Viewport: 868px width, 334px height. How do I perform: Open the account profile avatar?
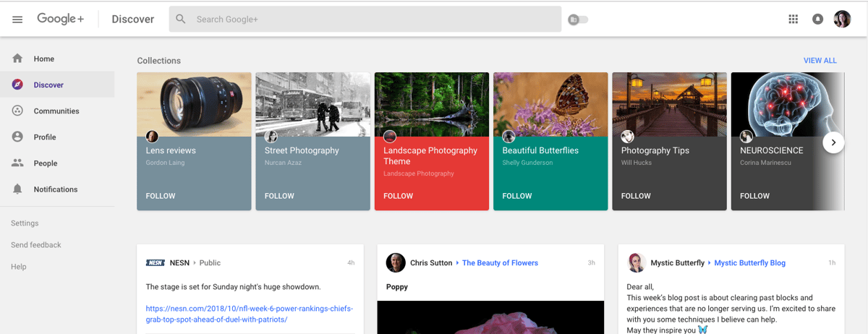point(842,20)
